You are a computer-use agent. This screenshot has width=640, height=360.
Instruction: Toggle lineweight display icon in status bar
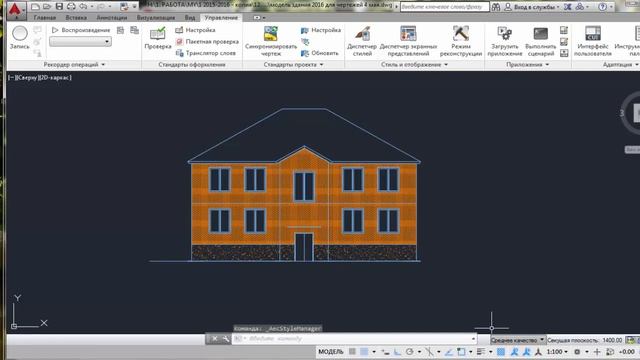click(x=481, y=351)
